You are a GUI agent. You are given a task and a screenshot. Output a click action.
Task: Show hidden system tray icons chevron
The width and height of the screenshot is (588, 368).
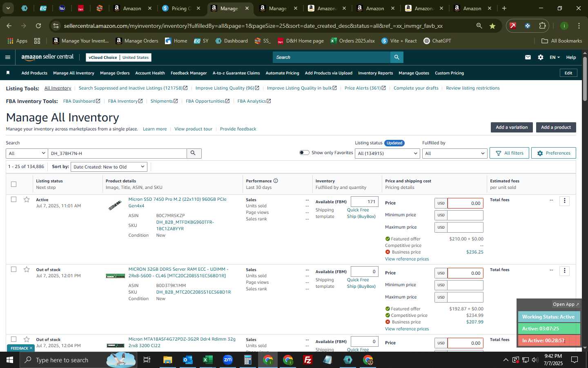(506, 360)
